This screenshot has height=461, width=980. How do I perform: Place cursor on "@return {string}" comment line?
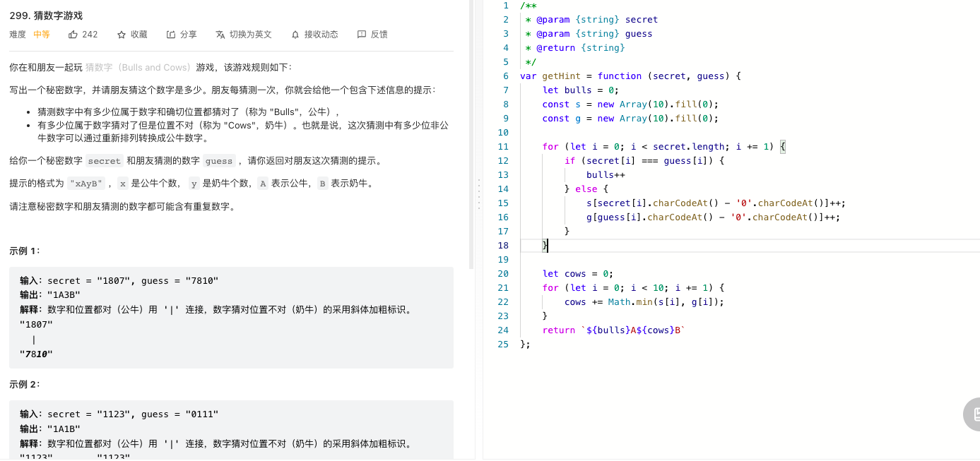pyautogui.click(x=575, y=48)
